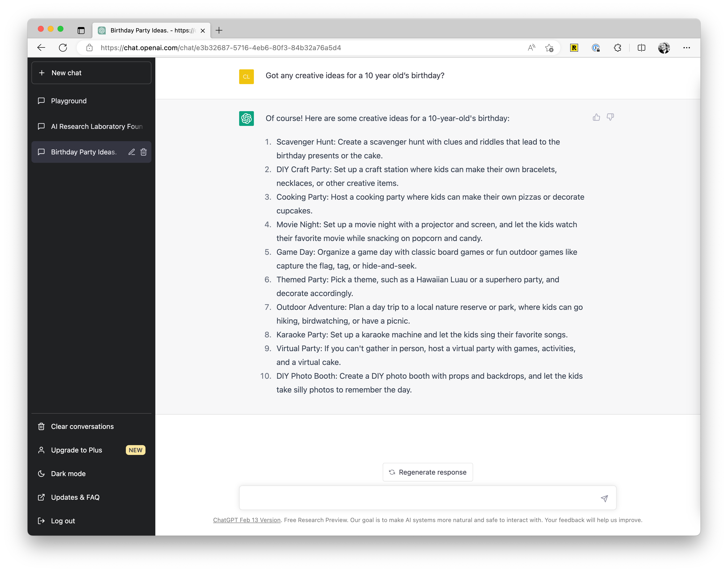Select the AI Research Laboratory conversation
This screenshot has width=728, height=572.
tap(92, 126)
